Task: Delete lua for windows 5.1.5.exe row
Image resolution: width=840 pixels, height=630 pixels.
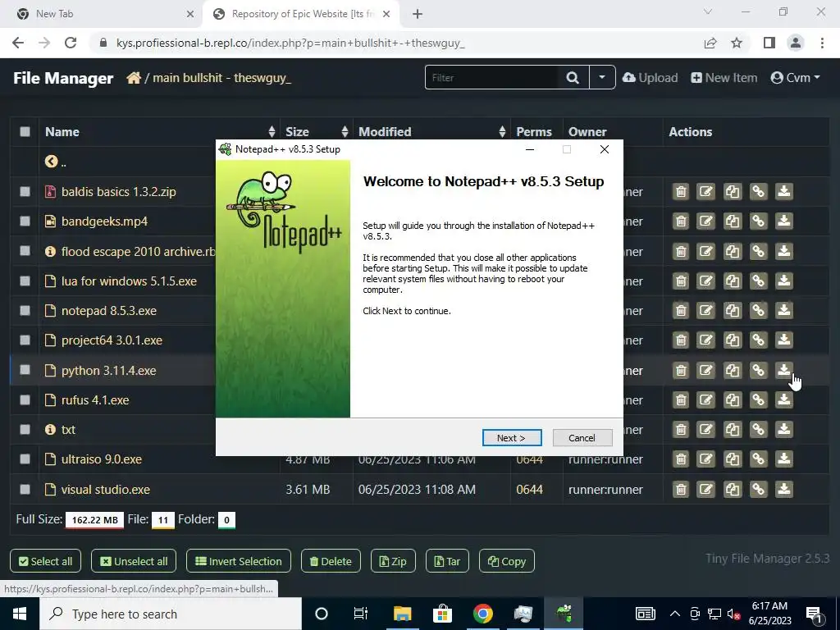Action: coord(680,281)
